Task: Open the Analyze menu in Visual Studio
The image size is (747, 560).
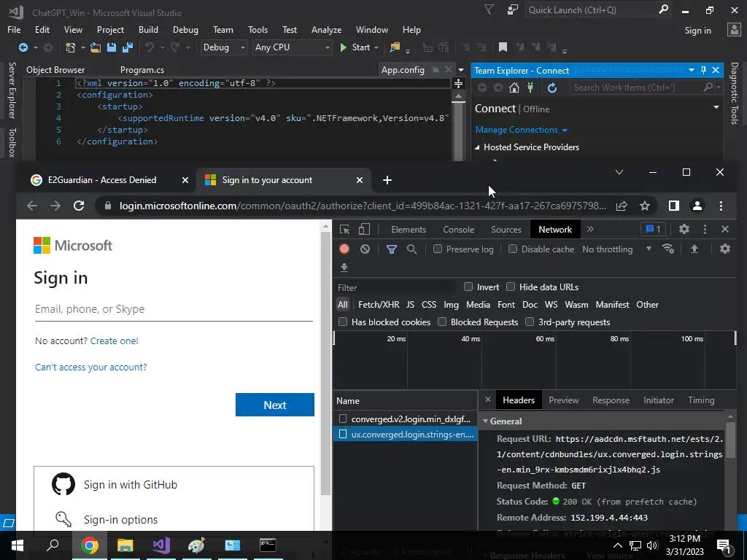Action: [326, 29]
